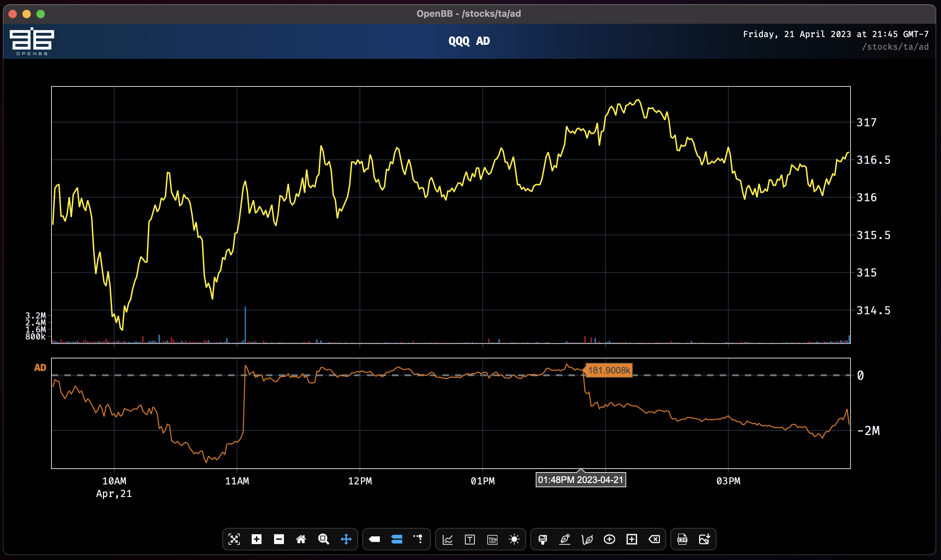This screenshot has height=560, width=941.
Task: Switch theme with the sun icon
Action: 514,539
